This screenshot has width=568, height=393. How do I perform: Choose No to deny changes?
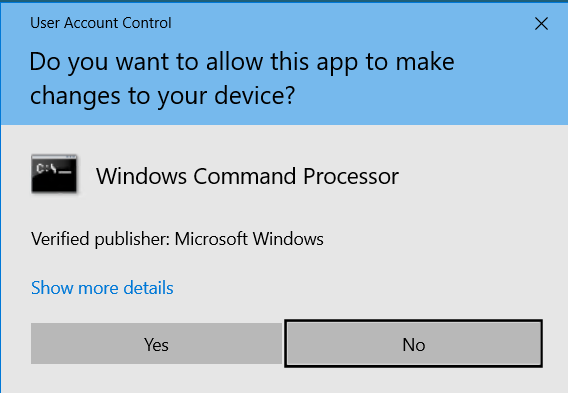tap(413, 344)
